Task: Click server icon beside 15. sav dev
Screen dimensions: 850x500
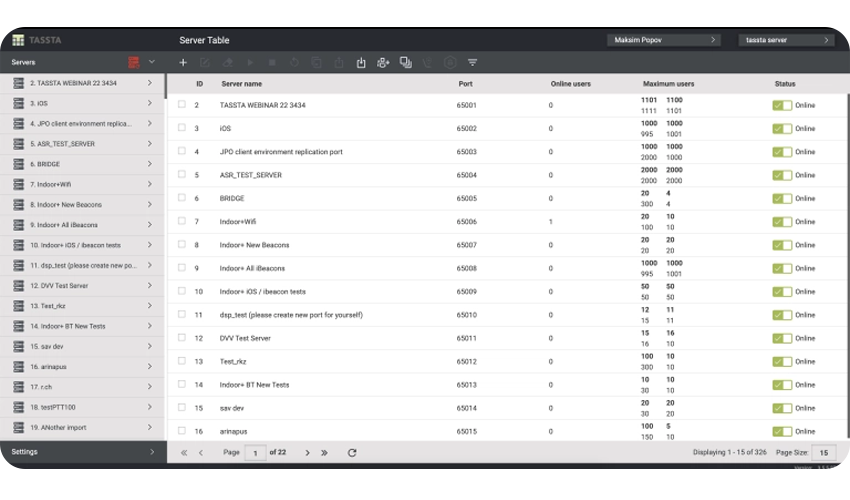Action: (18, 346)
